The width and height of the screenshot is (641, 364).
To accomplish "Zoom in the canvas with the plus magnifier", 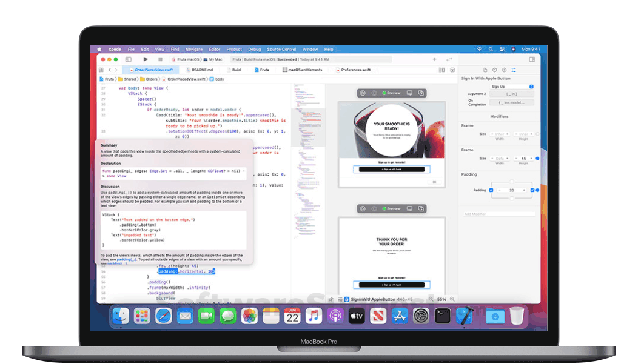I will click(452, 299).
